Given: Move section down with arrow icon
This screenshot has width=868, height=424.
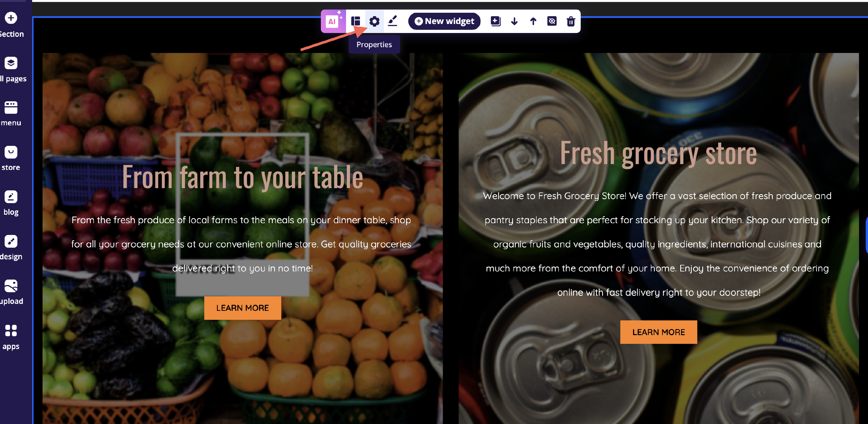Looking at the screenshot, I should coord(514,21).
